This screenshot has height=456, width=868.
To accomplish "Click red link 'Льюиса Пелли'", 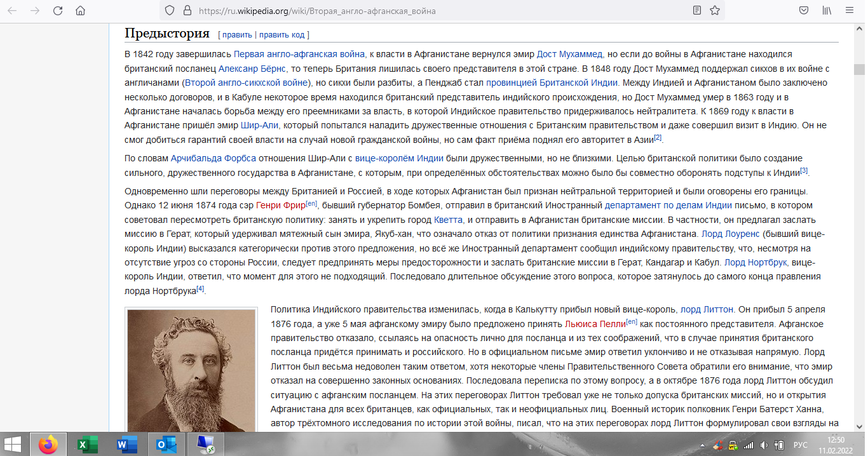I will pyautogui.click(x=595, y=323).
